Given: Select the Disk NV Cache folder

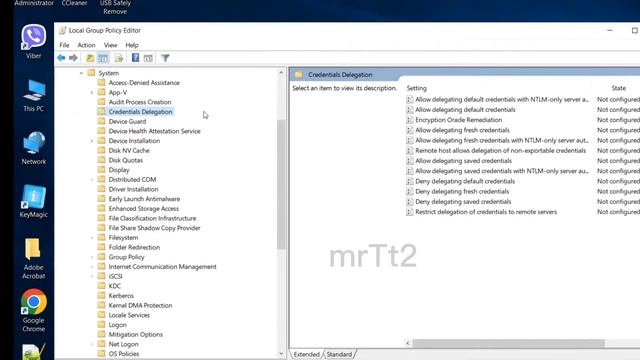Looking at the screenshot, I should [x=129, y=150].
